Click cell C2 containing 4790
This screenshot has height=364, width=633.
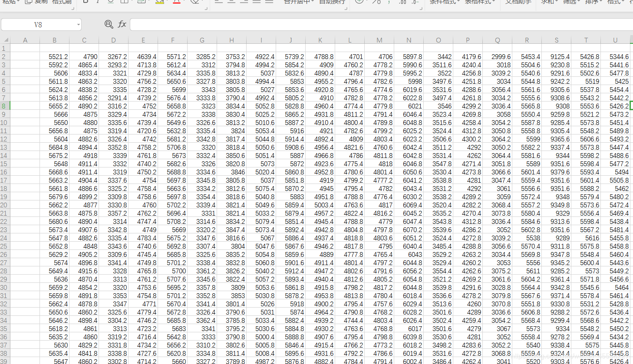click(84, 57)
